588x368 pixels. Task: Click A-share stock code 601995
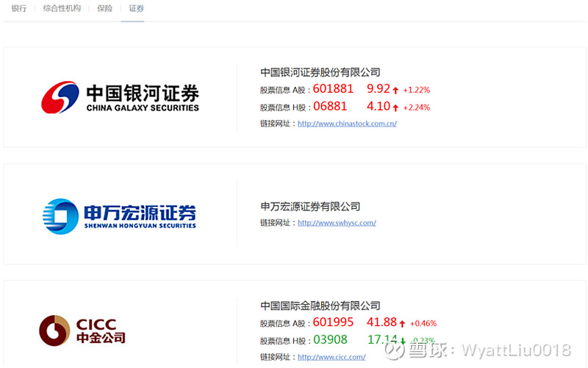pyautogui.click(x=333, y=322)
